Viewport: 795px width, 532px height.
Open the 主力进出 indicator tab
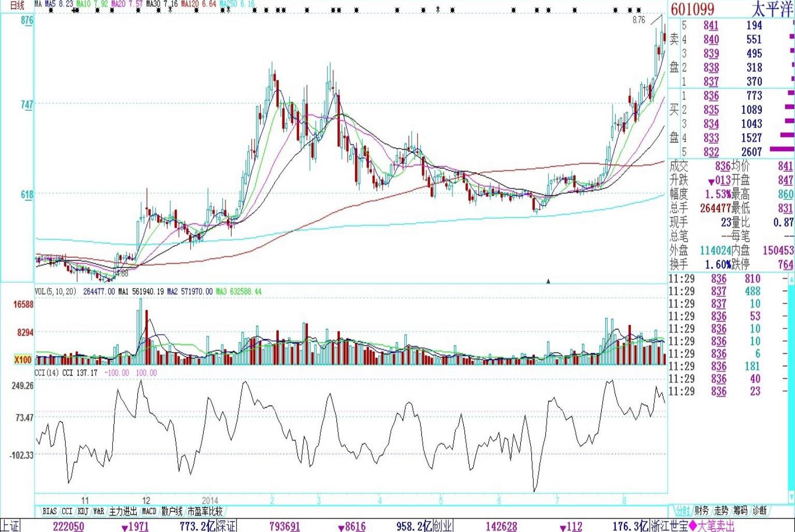click(123, 511)
